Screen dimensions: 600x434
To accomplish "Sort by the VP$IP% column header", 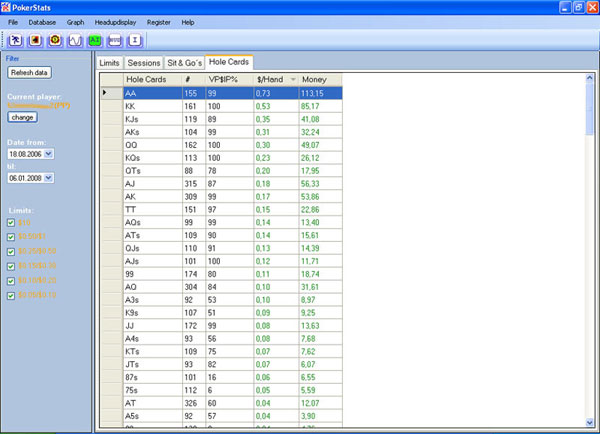I will [x=230, y=80].
